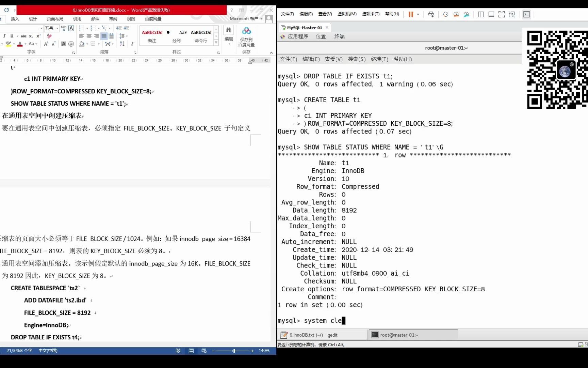Screen dimensions: 588x368
Task: Revert the virtual machine to its snapshot
Action: pyautogui.click(x=456, y=15)
